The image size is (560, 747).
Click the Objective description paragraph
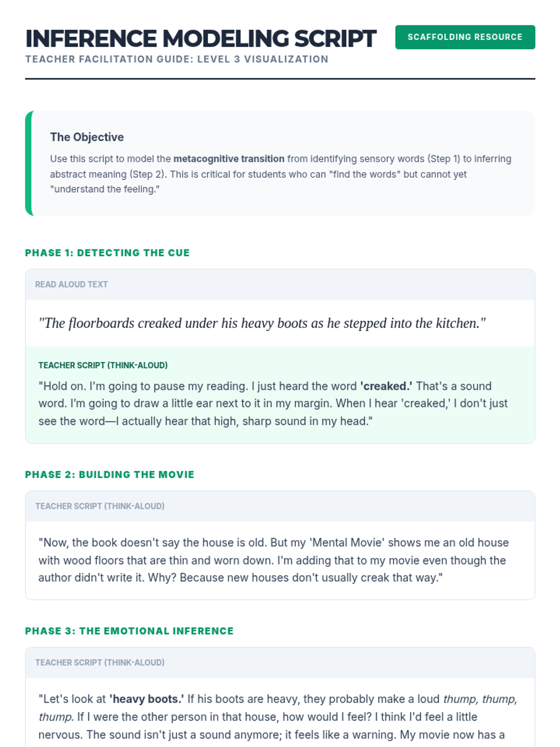(x=280, y=175)
